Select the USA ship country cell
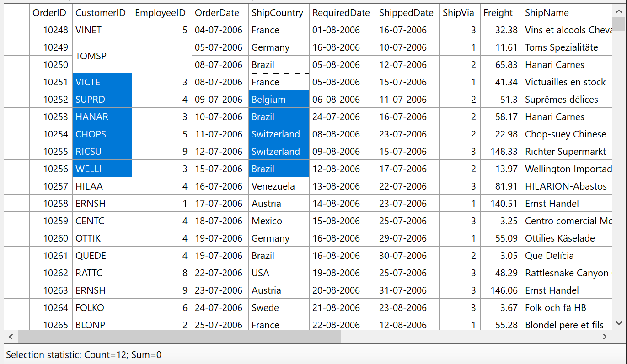Image resolution: width=627 pixels, height=364 pixels. point(279,273)
